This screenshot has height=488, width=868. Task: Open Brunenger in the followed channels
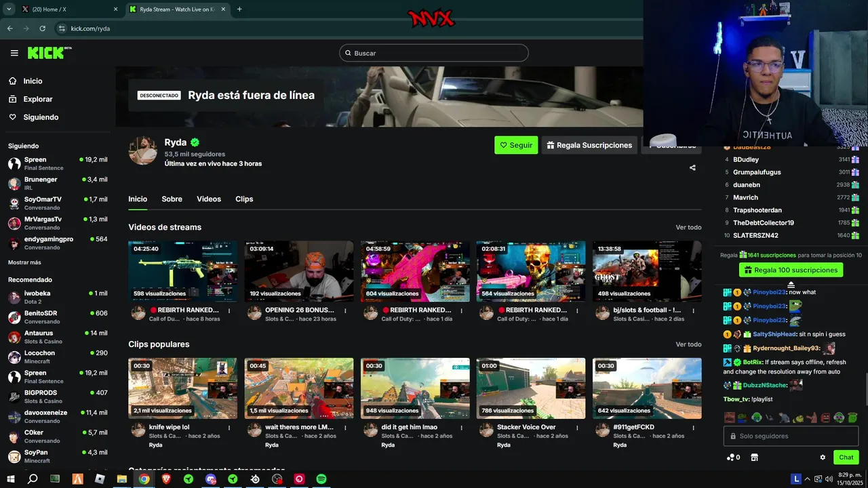[58, 184]
